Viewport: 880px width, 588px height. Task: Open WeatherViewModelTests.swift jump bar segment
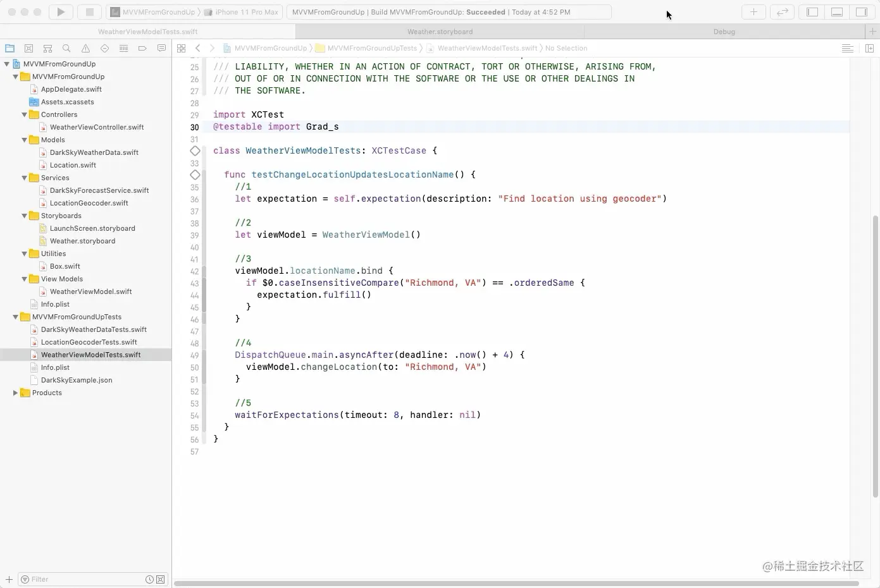point(482,48)
